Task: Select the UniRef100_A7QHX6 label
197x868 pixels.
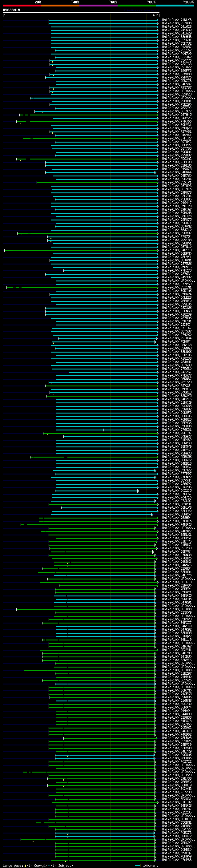Action: pyautogui.click(x=177, y=559)
